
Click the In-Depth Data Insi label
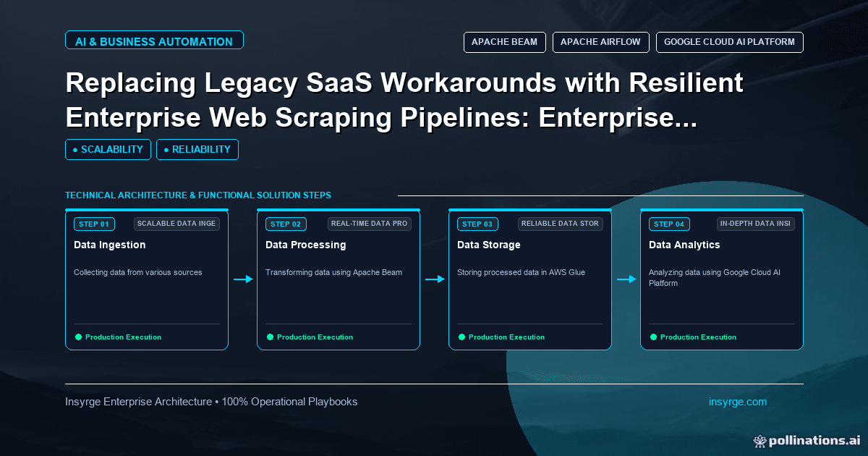pyautogui.click(x=756, y=224)
